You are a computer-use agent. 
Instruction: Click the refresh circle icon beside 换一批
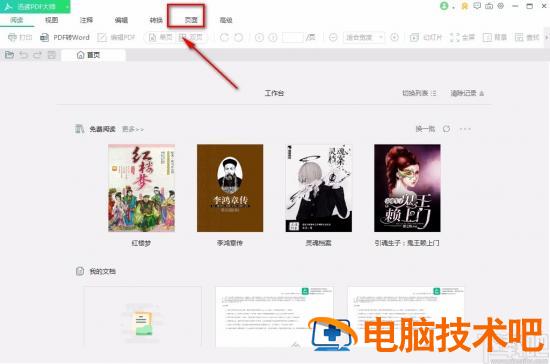pos(446,129)
